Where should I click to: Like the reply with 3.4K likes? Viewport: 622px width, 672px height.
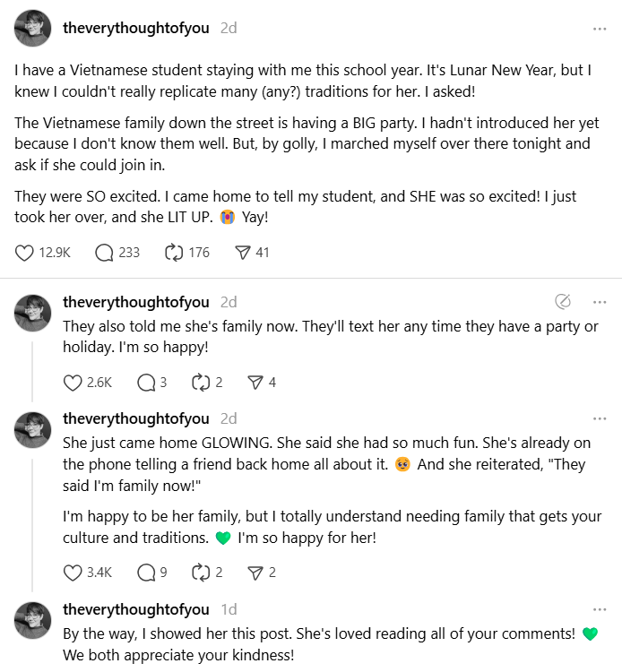pos(73,573)
